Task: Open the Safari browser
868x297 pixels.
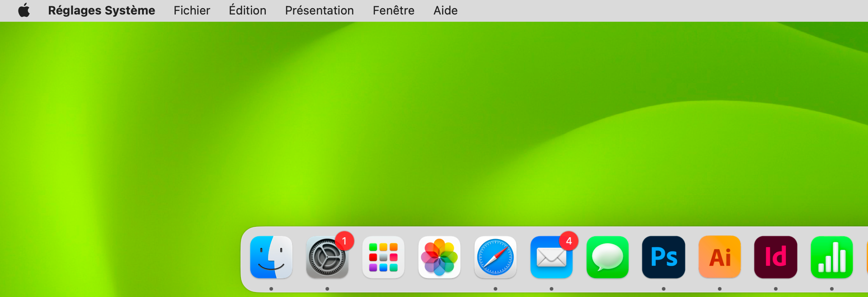Action: click(495, 257)
